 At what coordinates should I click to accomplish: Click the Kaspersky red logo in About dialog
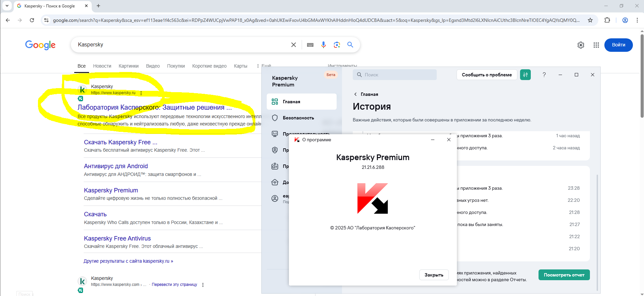pyautogui.click(x=373, y=198)
